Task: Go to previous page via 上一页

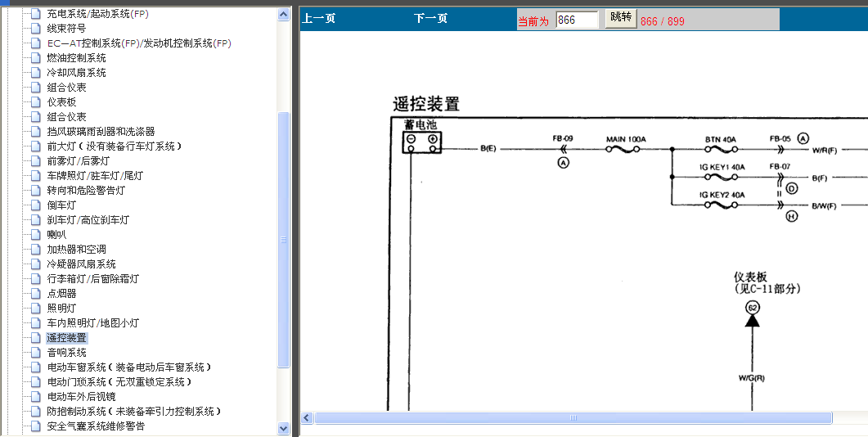Action: 319,18
